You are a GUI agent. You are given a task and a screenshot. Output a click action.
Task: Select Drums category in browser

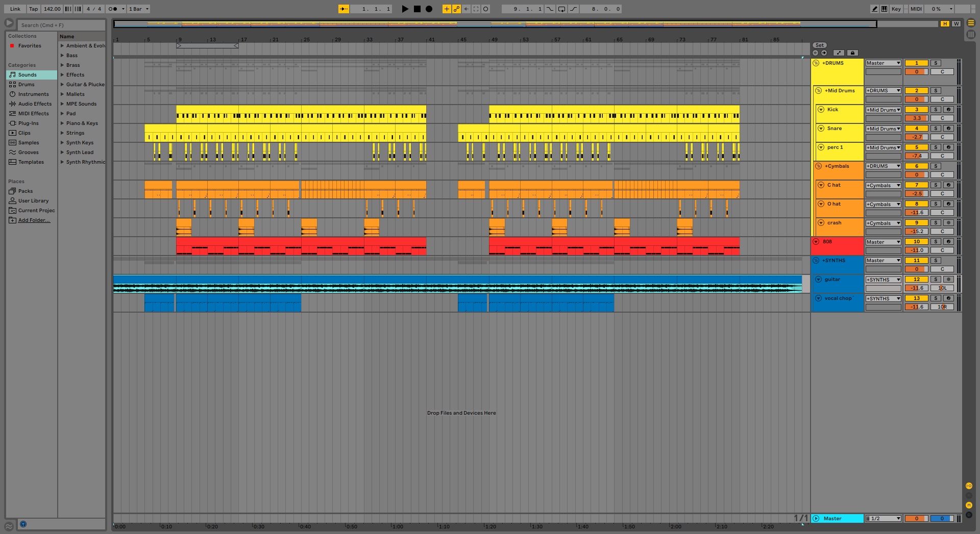tap(32, 85)
